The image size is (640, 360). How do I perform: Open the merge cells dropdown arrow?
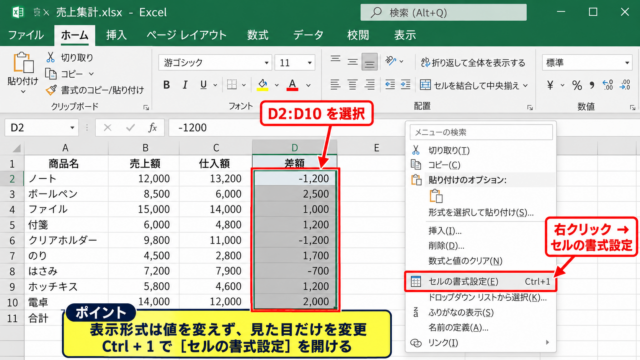[526, 85]
